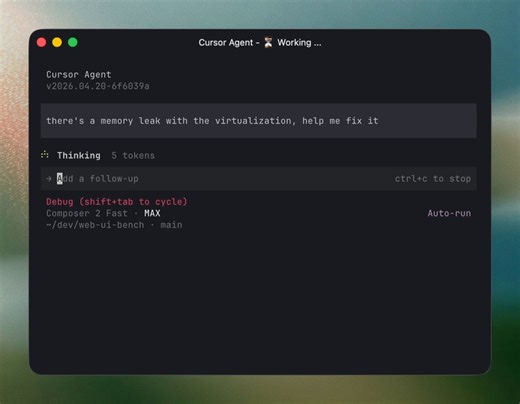Image resolution: width=520 pixels, height=404 pixels.
Task: Click the 'MAX' mode indicator
Action: (152, 213)
